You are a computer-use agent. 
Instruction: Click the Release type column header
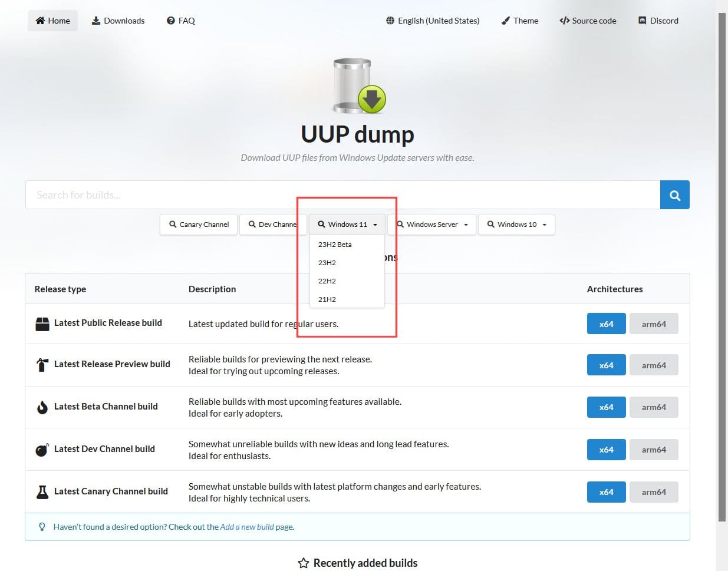pos(60,289)
